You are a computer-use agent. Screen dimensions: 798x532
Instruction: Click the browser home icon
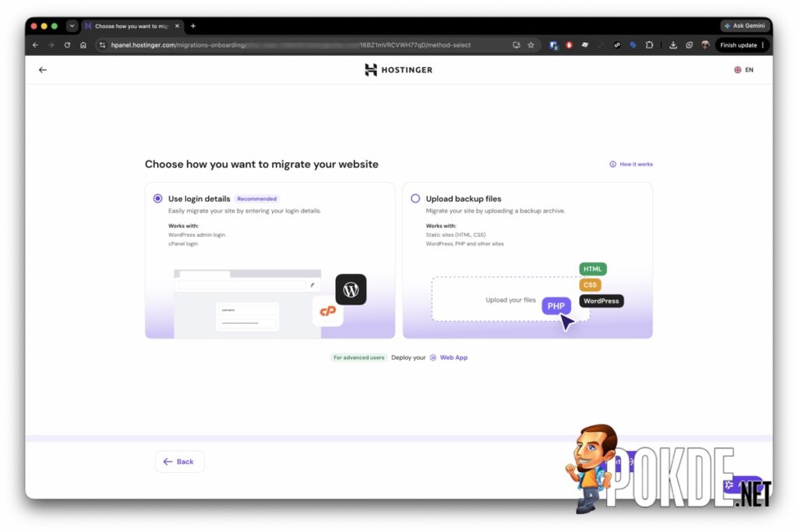[x=83, y=45]
